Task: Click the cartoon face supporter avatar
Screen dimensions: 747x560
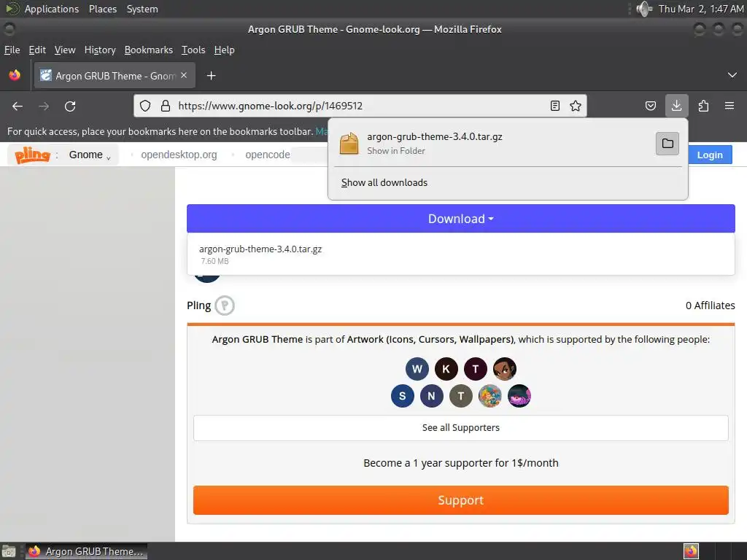Action: coord(505,369)
